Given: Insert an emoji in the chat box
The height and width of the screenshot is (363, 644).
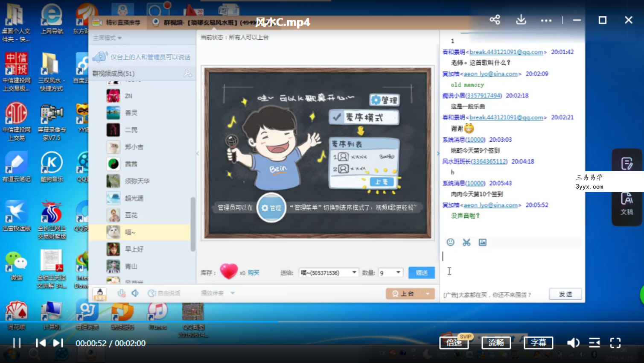Looking at the screenshot, I should pos(450,242).
